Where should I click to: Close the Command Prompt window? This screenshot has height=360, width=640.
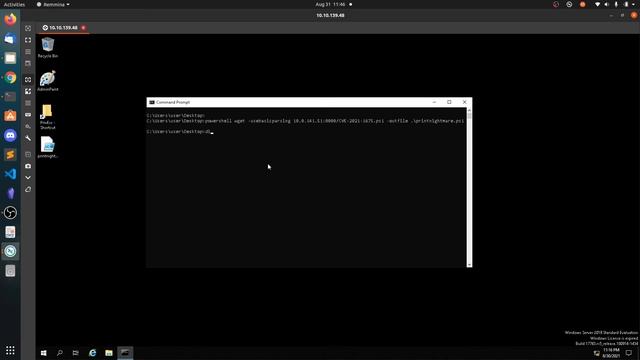point(464,102)
